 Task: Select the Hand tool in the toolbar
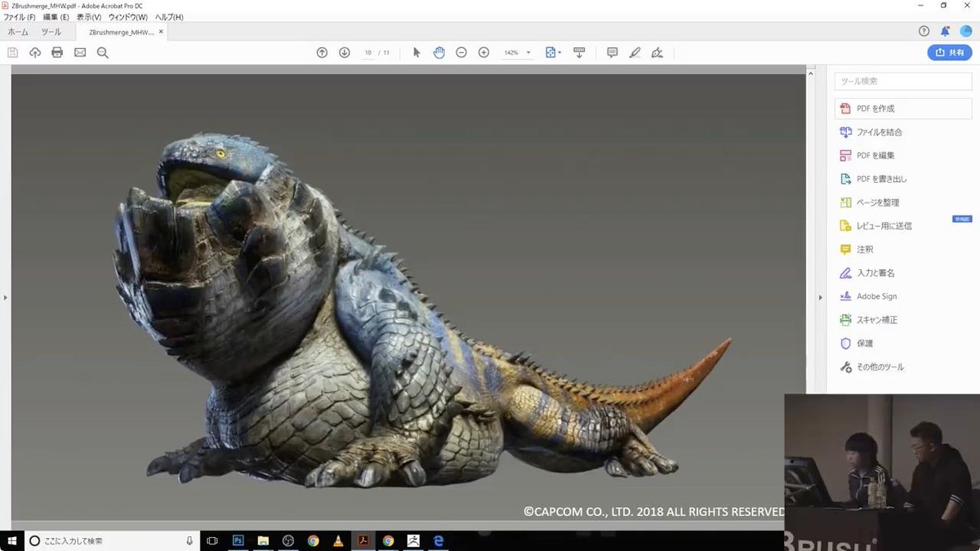point(439,51)
